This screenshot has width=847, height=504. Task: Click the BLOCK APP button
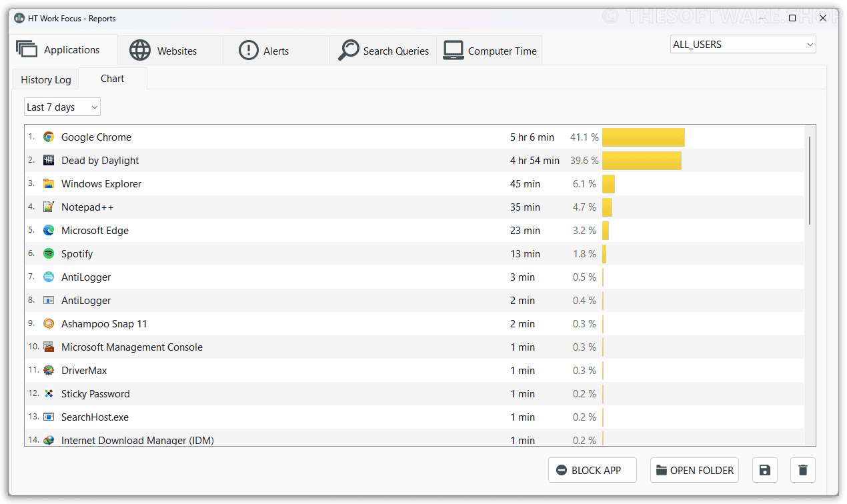(x=592, y=470)
